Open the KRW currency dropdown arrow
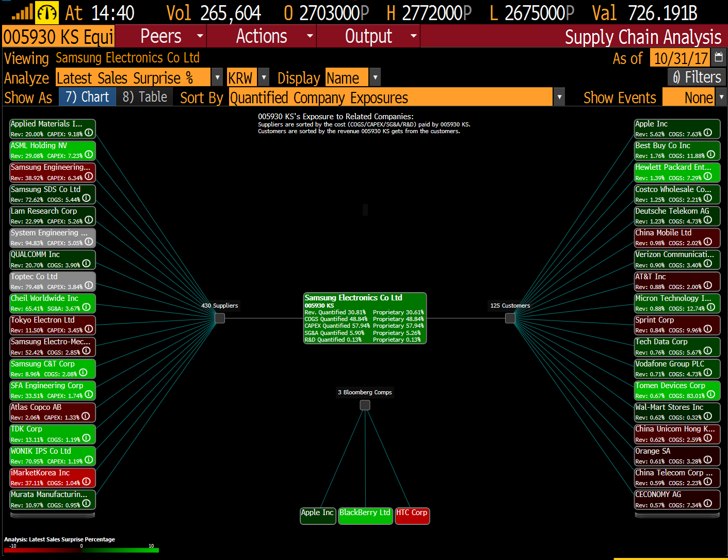Viewport: 728px width, 560px height. pyautogui.click(x=264, y=78)
